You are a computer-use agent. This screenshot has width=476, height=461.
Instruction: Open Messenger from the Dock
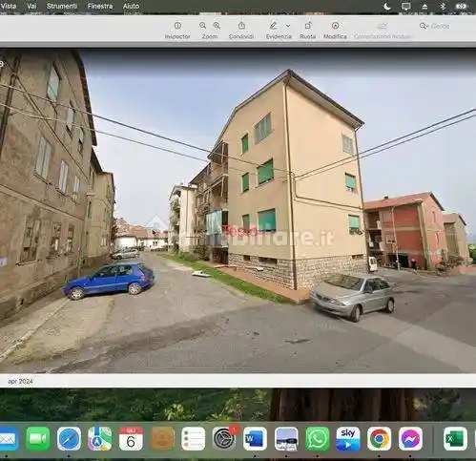[x=410, y=439]
